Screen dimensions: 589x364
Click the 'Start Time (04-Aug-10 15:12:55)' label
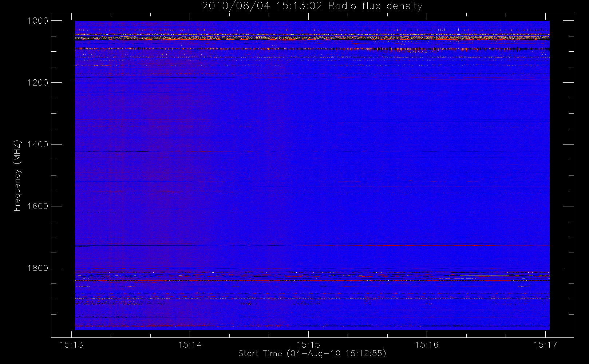click(x=312, y=353)
